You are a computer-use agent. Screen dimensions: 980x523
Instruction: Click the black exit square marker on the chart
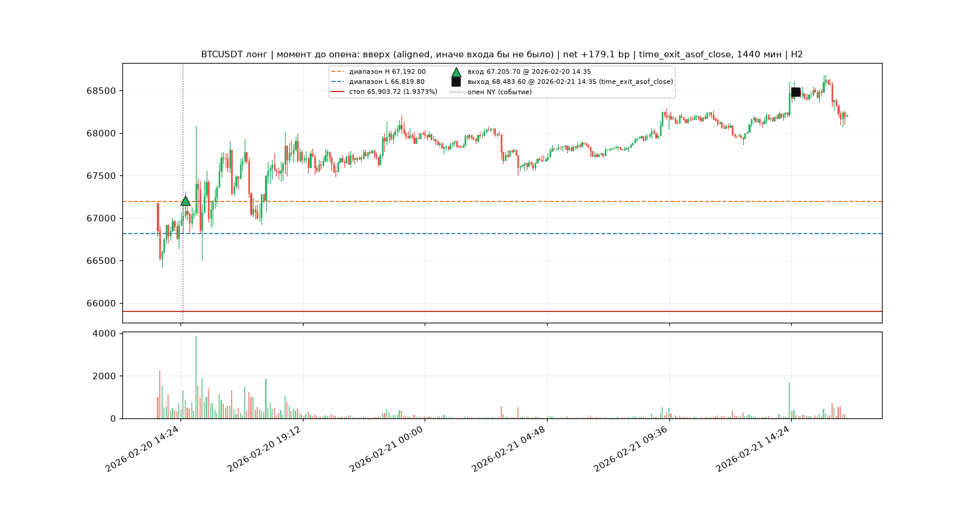point(796,92)
